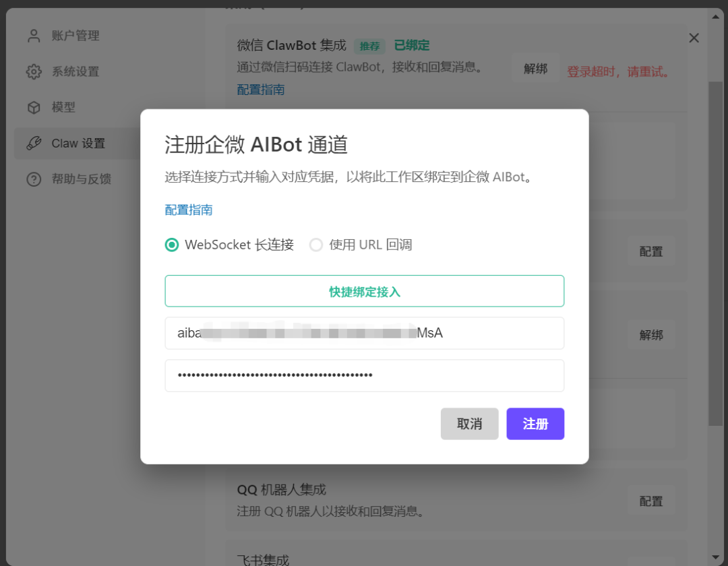Unbind 微信 ClawBot via 解绑 button
Screen dimensions: 728x566
(535, 67)
